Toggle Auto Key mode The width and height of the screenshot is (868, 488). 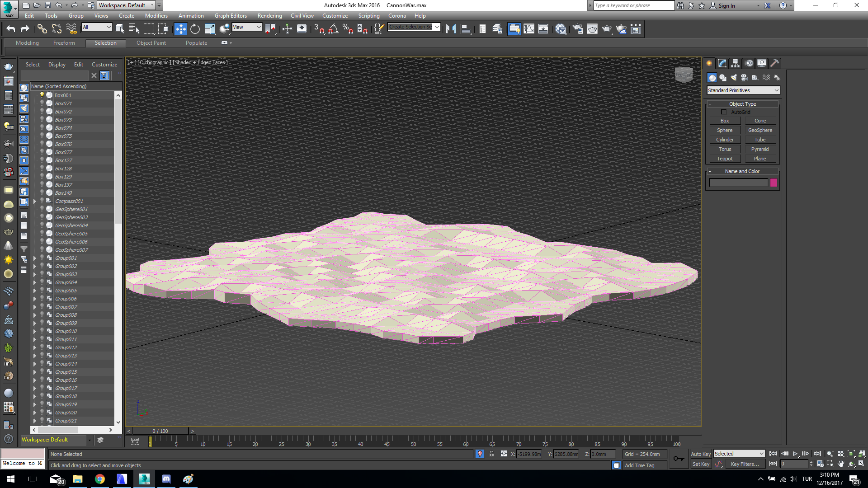click(x=700, y=454)
